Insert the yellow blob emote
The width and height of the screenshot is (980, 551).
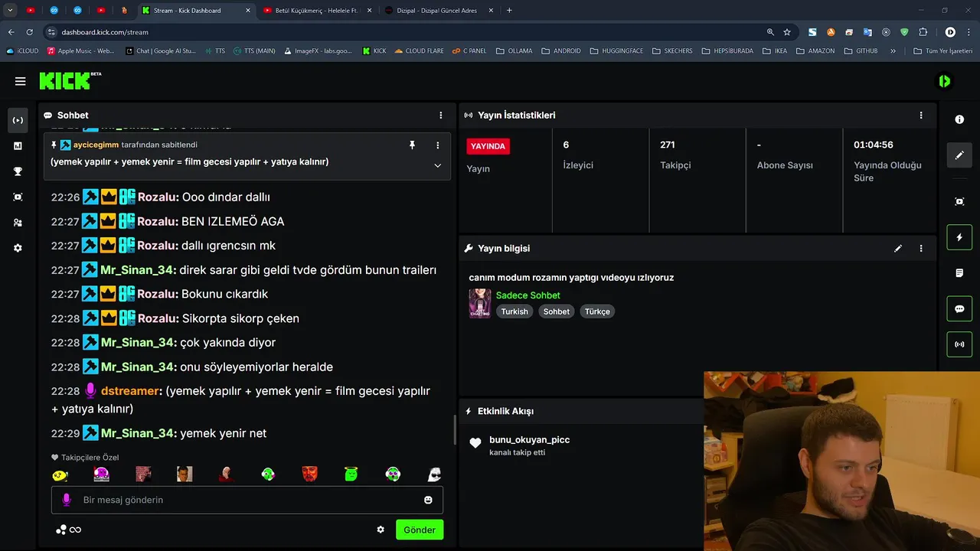(x=60, y=474)
